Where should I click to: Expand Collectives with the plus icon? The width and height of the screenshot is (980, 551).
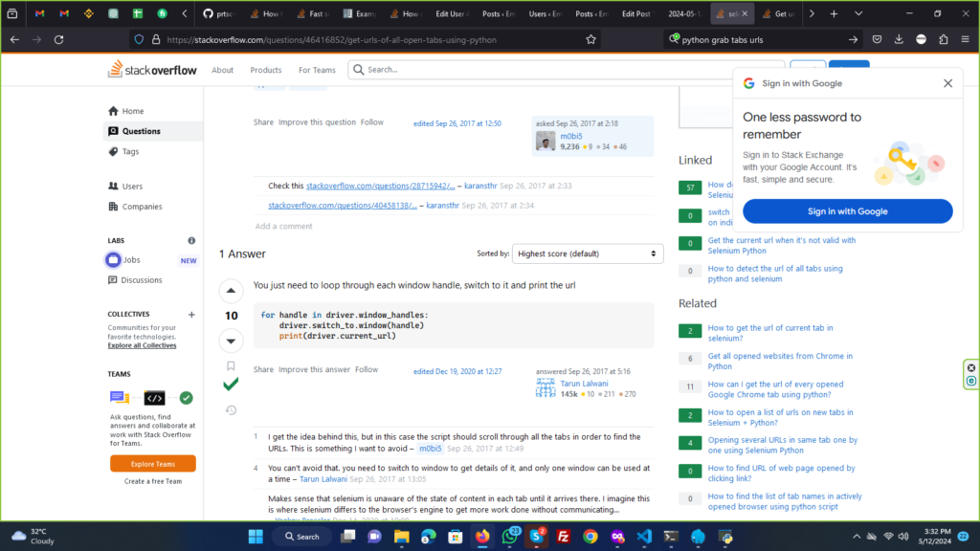[191, 315]
